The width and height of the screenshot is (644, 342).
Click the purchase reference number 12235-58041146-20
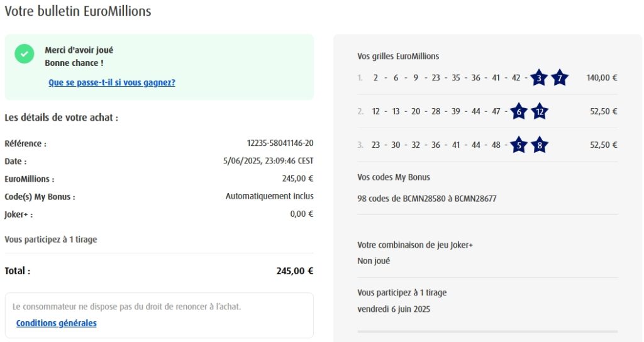(280, 143)
